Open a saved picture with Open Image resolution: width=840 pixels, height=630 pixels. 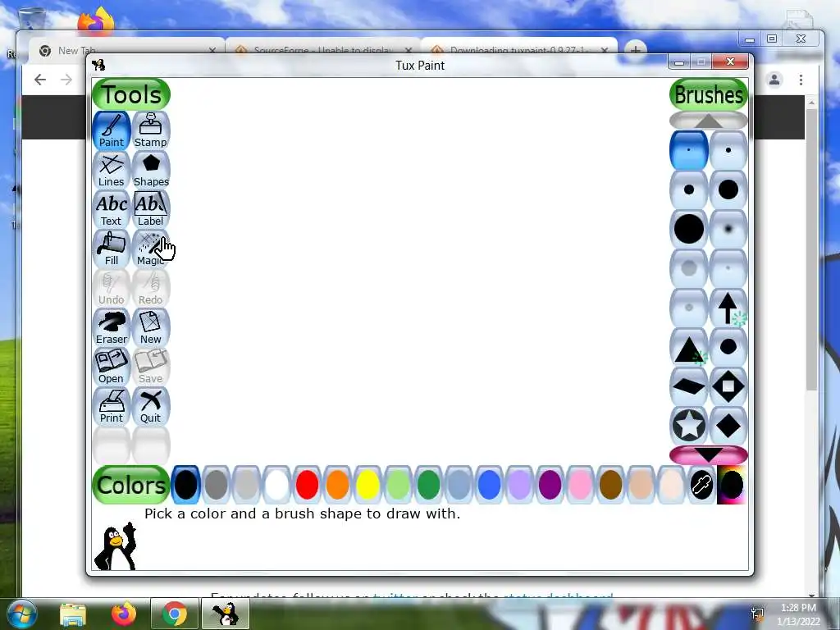(x=112, y=367)
